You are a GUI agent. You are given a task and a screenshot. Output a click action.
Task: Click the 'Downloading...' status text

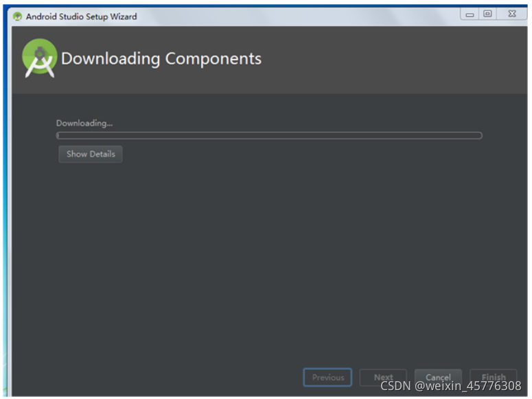tap(84, 123)
